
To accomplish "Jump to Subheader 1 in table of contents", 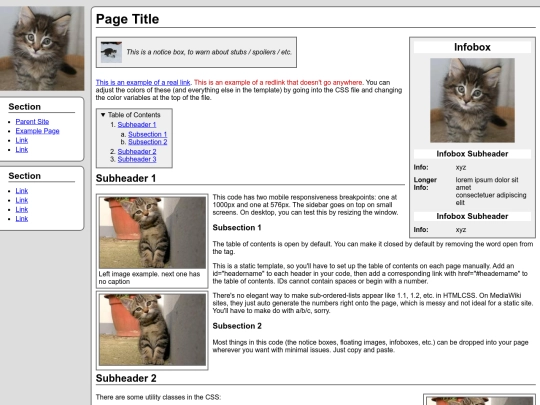I will click(x=137, y=124).
